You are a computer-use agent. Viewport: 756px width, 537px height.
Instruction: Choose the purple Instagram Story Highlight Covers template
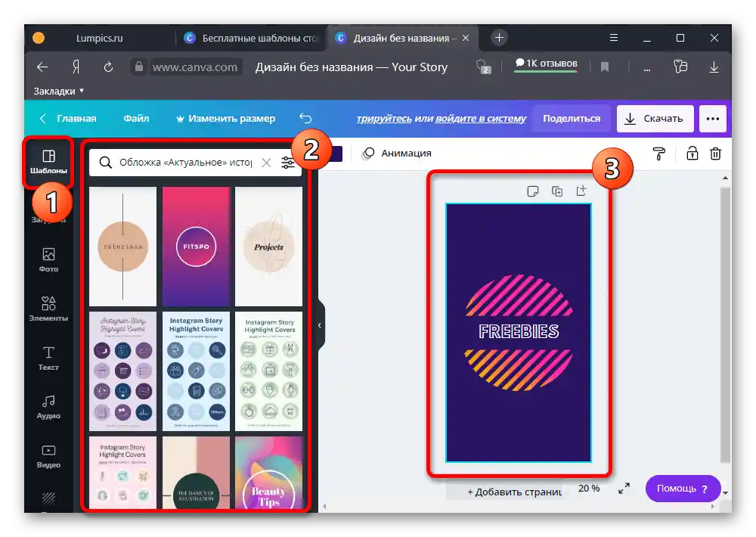123,371
